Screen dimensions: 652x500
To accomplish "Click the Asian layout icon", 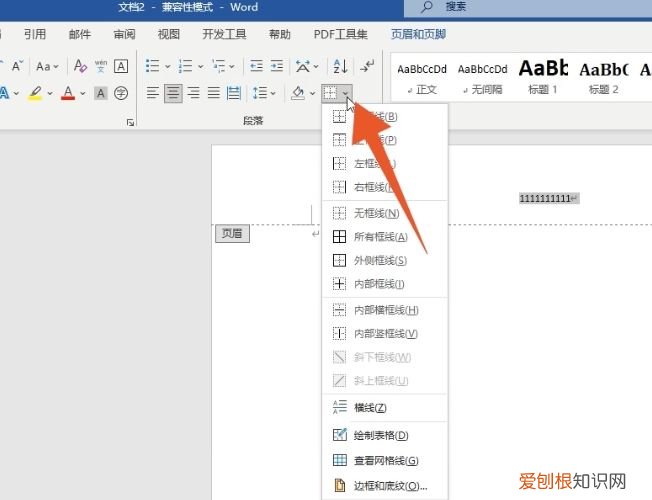I will pyautogui.click(x=303, y=66).
